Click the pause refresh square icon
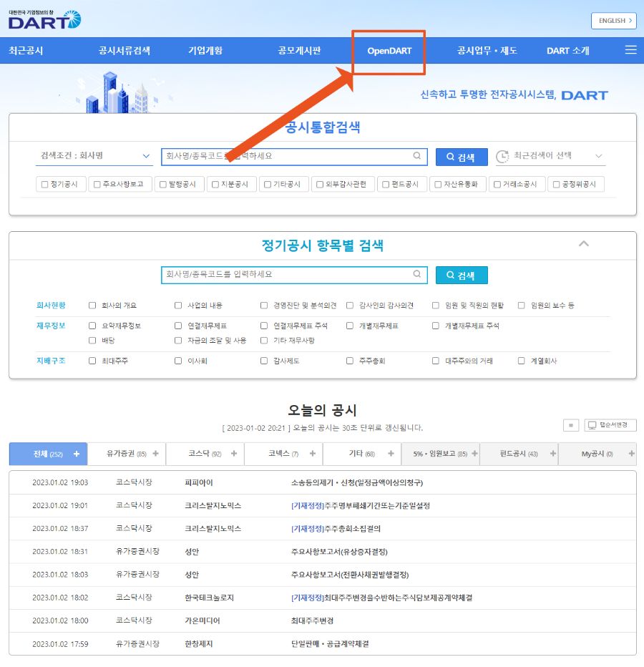Screen dimensions: 644x667 point(571,425)
